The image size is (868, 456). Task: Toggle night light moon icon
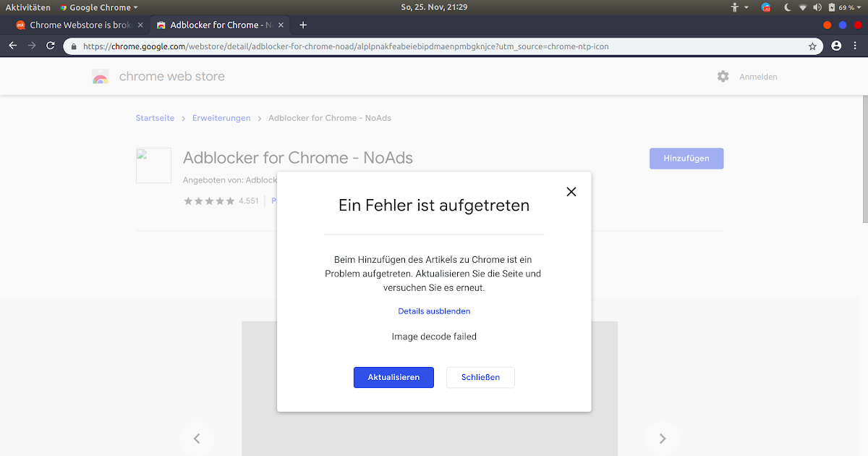click(787, 7)
